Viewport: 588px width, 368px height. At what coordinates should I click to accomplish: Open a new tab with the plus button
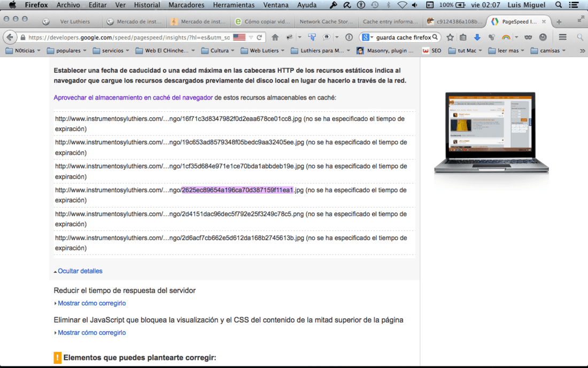click(559, 22)
